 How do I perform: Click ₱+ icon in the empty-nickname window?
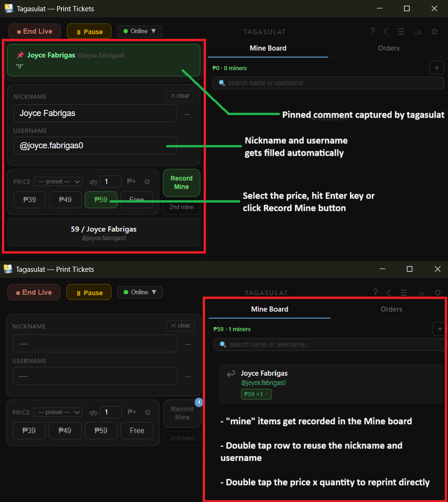point(132,412)
